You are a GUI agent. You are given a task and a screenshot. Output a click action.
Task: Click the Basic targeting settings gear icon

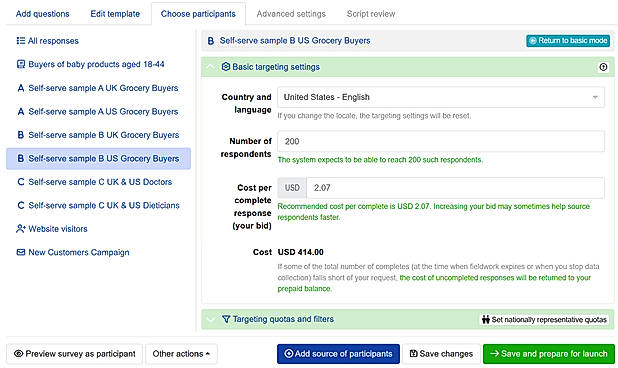coord(225,67)
